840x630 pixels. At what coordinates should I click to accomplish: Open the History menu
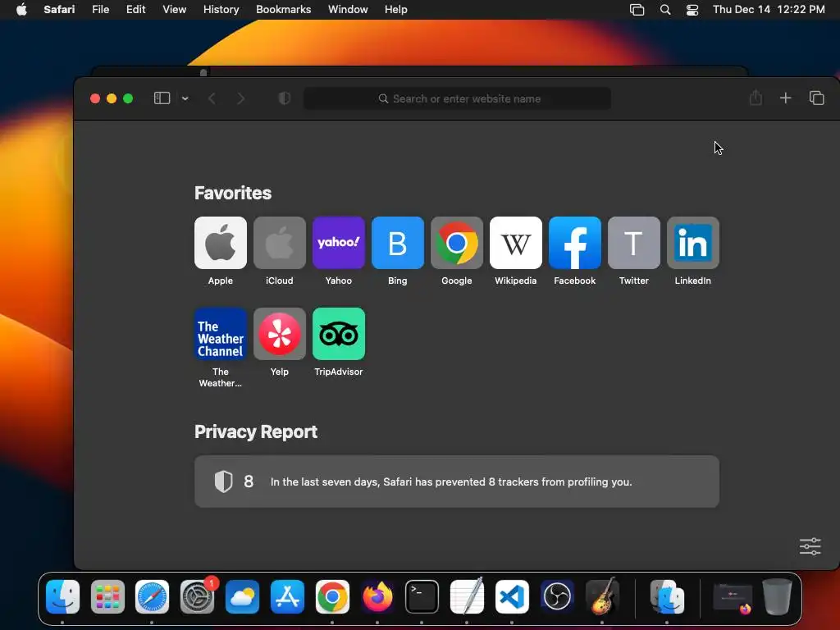221,9
